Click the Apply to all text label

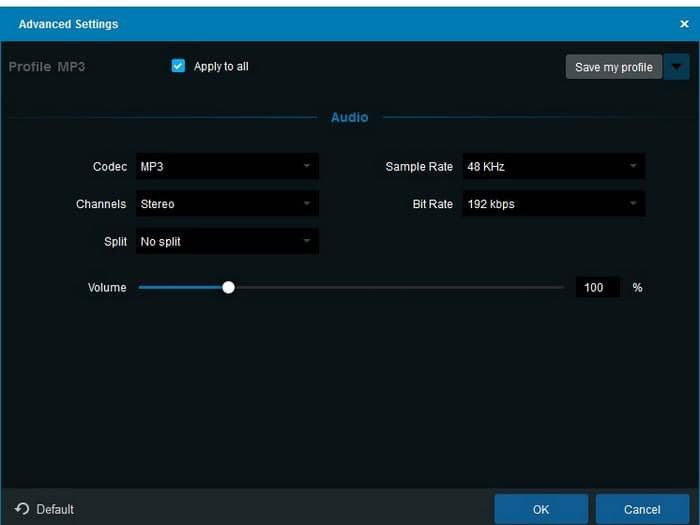tap(221, 67)
